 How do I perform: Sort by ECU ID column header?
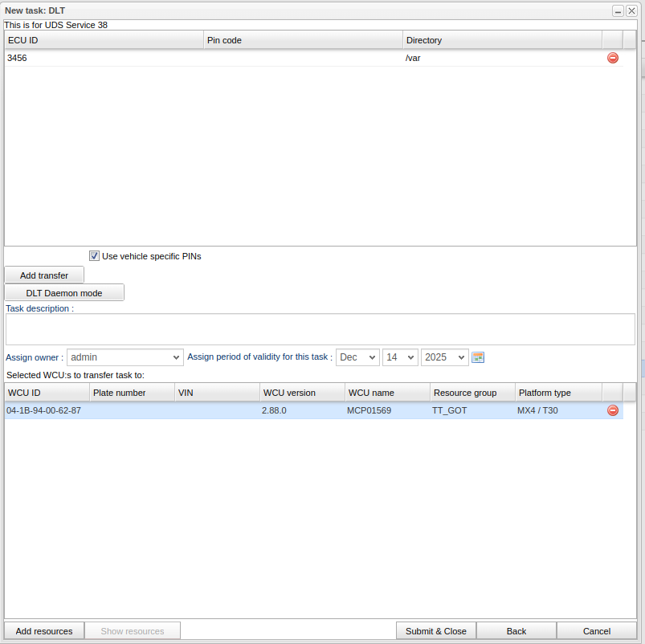coord(104,40)
